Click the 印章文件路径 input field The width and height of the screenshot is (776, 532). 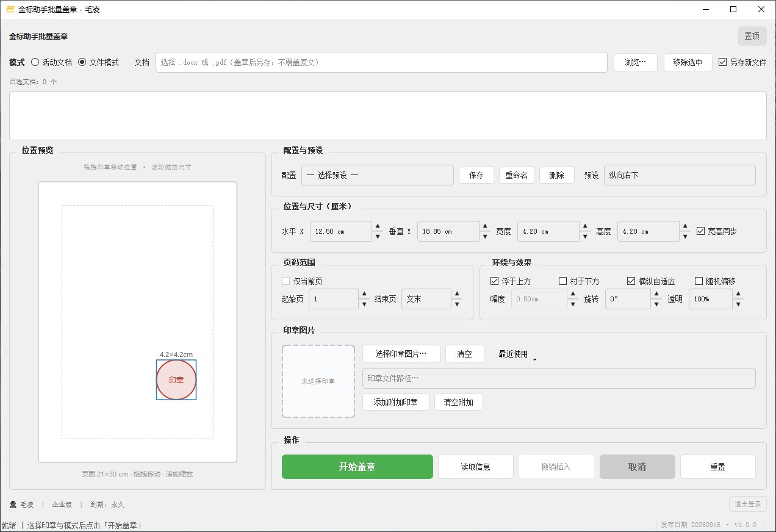(x=559, y=378)
